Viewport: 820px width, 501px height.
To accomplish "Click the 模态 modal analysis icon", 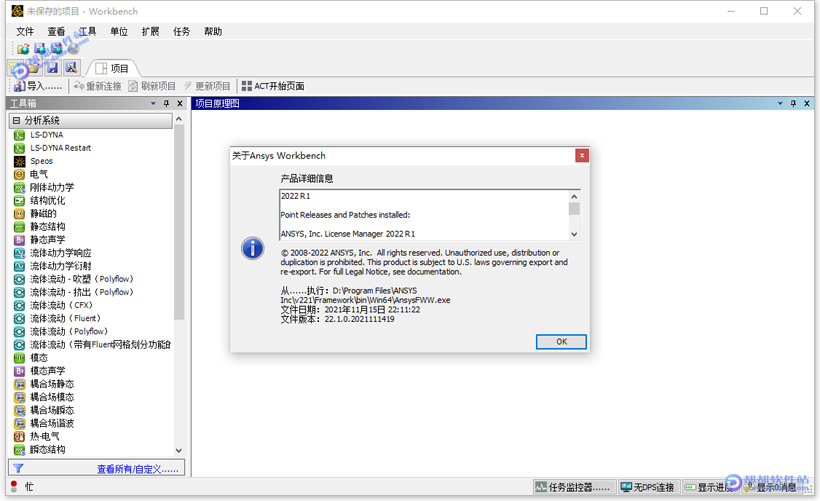I will [x=19, y=358].
